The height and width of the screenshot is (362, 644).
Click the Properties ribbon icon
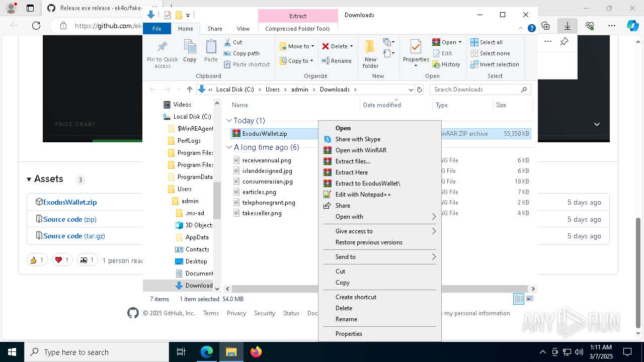coord(416,53)
